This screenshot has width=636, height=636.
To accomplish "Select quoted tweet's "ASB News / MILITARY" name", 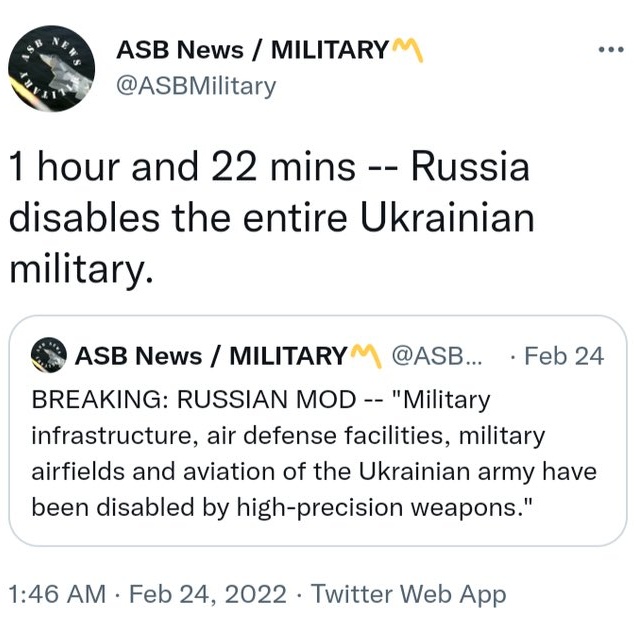I will [210, 355].
